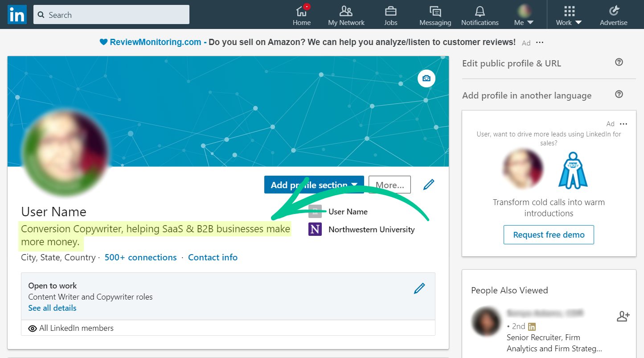Edit the Open to work section pencil
The width and height of the screenshot is (644, 358).
pos(419,288)
